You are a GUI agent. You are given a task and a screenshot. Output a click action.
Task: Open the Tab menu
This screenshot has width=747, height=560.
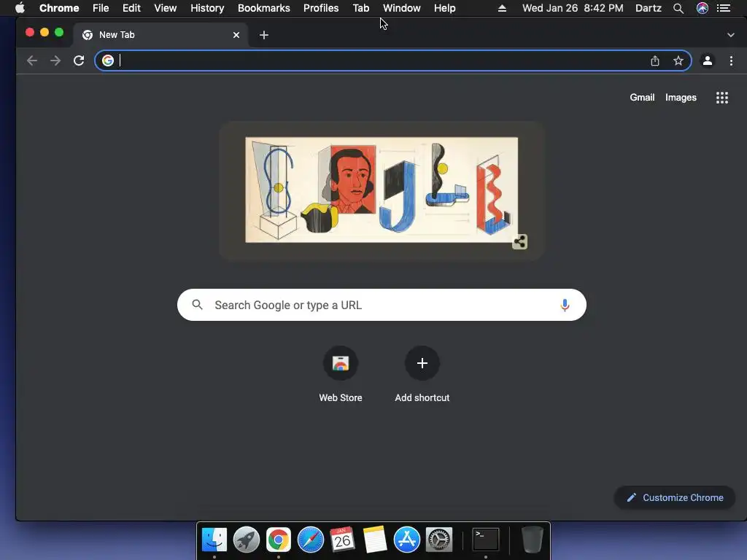[361, 8]
